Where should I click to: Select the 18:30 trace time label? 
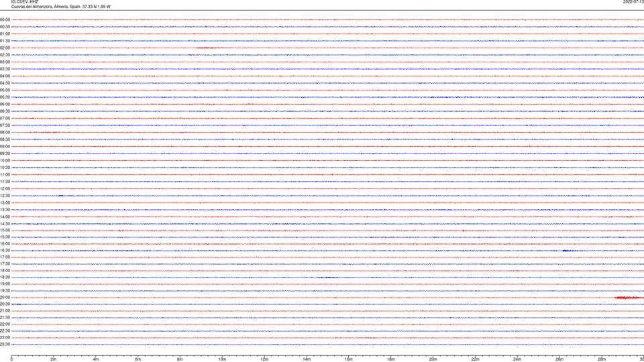(5, 277)
